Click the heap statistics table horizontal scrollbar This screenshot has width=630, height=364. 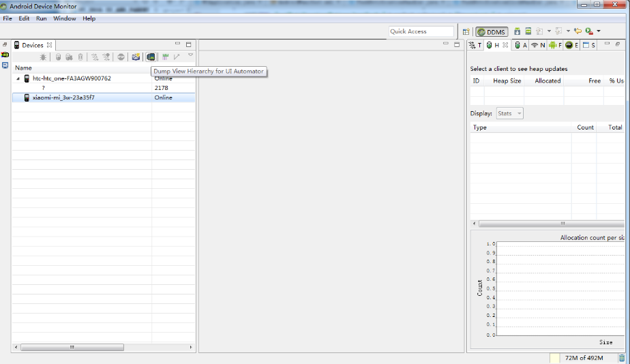point(551,224)
